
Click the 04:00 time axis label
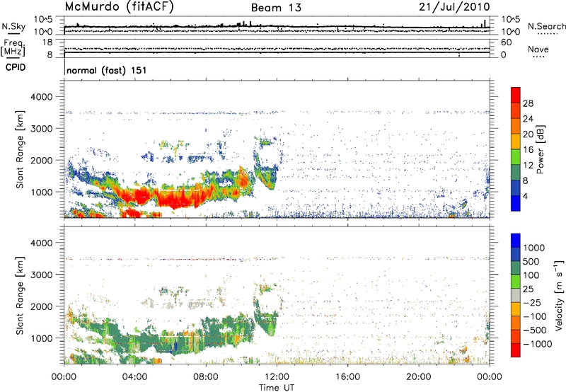(135, 377)
